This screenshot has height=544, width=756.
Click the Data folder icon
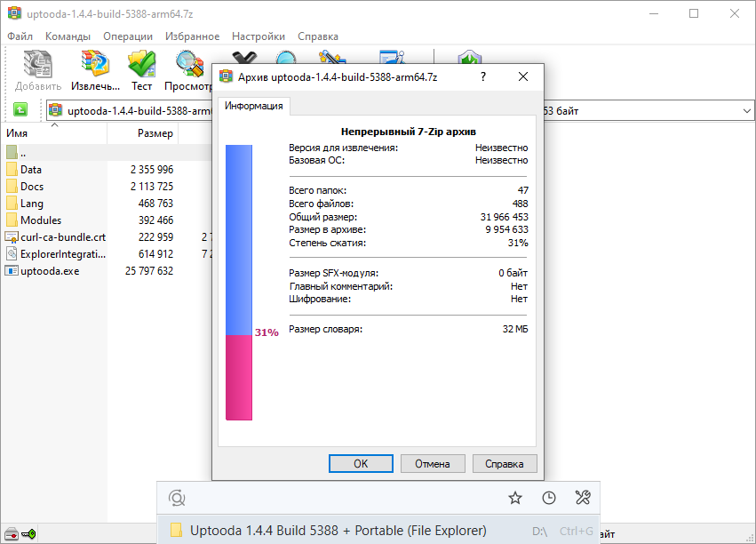click(12, 169)
